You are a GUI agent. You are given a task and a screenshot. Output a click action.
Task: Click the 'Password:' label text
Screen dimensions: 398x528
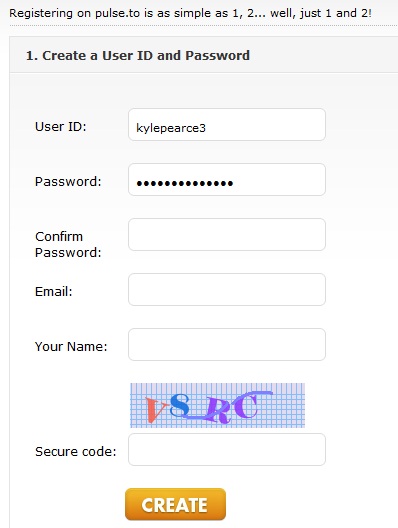[68, 182]
